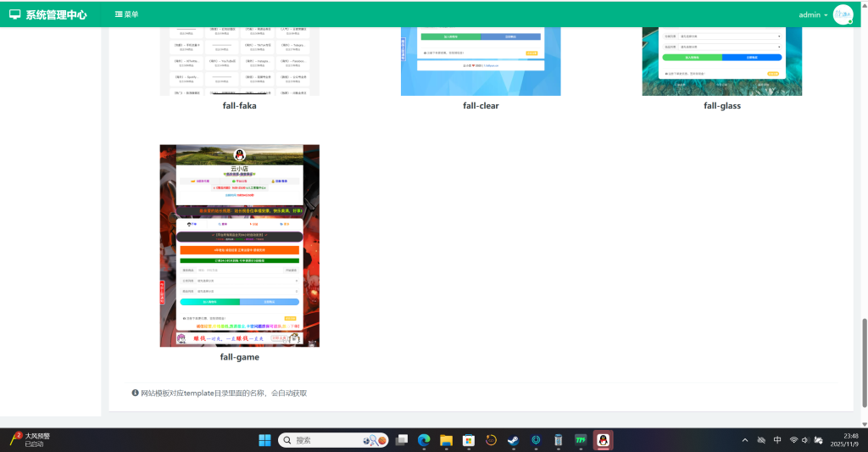Click the fall-clear label text
Image resolution: width=868 pixels, height=452 pixels.
click(x=481, y=106)
